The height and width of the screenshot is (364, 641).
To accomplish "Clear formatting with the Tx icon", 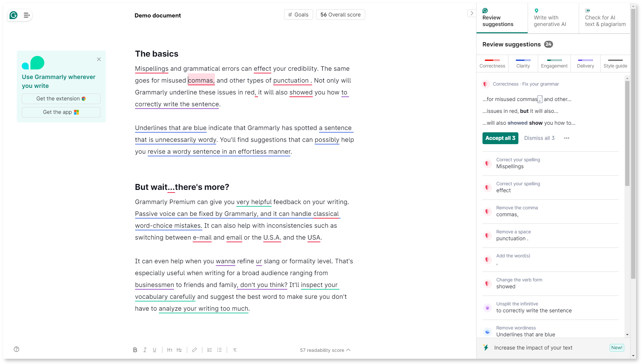I will (235, 350).
